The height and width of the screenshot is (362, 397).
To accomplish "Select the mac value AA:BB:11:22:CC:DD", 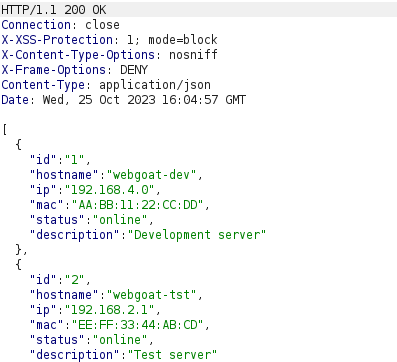I will 137,205.
